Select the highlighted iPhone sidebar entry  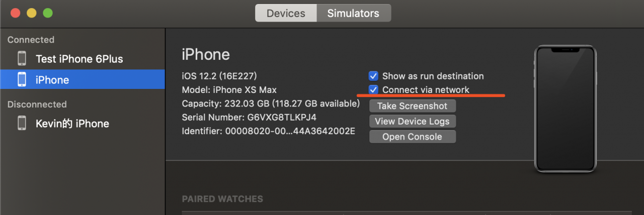[83, 79]
